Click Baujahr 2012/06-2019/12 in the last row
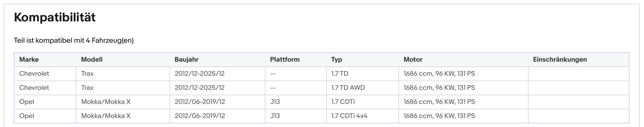This screenshot has width=644, height=127. point(200,116)
